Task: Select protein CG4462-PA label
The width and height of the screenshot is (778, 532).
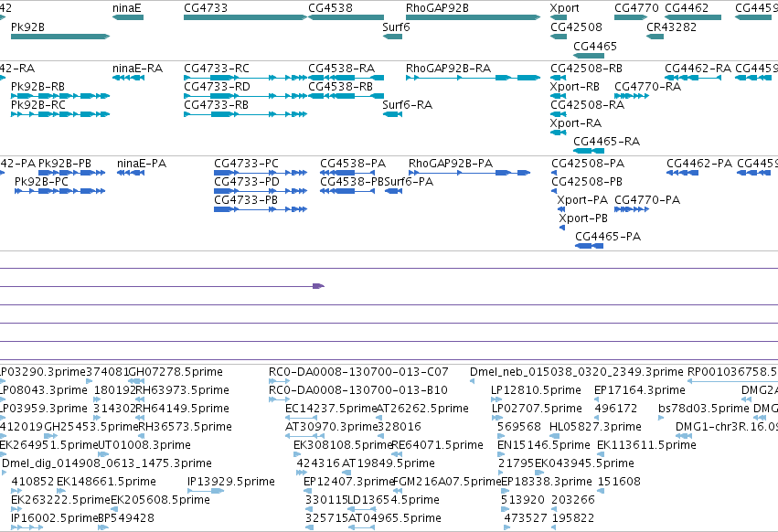Action: tap(699, 164)
